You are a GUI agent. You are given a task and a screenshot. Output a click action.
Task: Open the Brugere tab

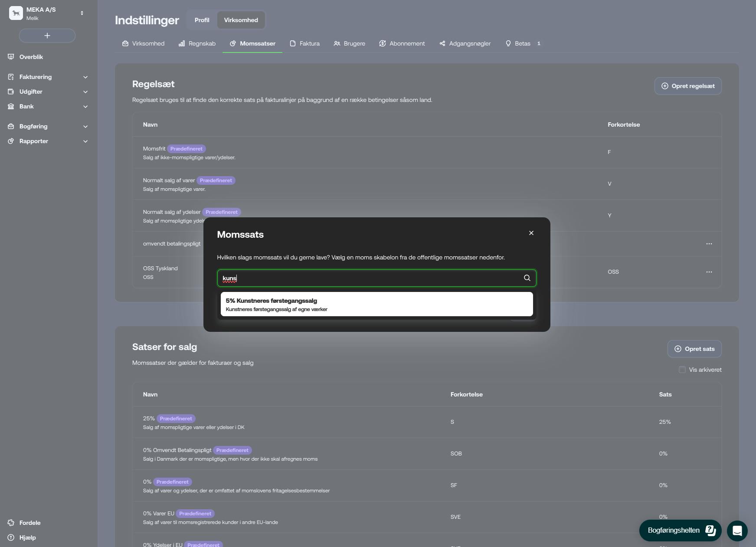[x=350, y=43]
